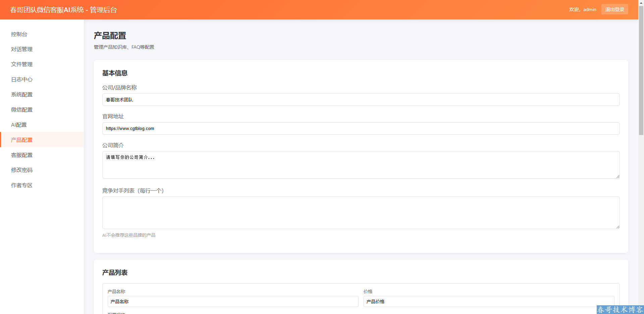Open 系统配置 settings page
This screenshot has height=314, width=644.
pos(22,95)
